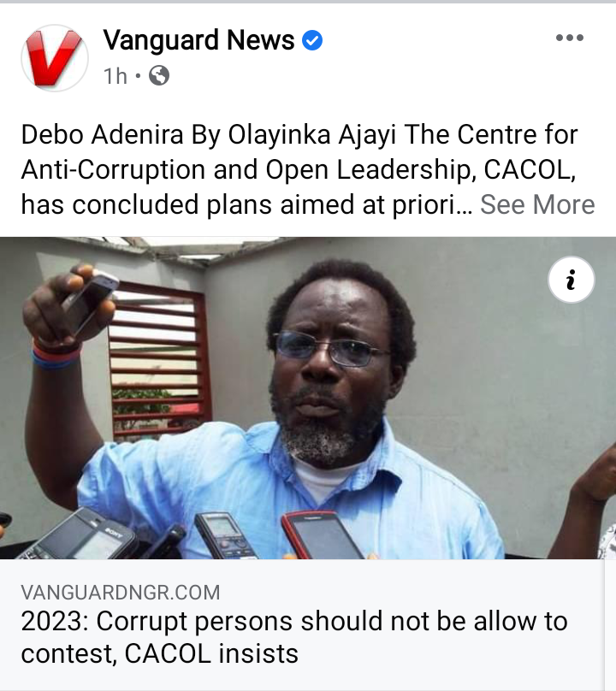Click the blue verified badge beside Vanguard News
Image resolution: width=616 pixels, height=691 pixels.
[312, 40]
